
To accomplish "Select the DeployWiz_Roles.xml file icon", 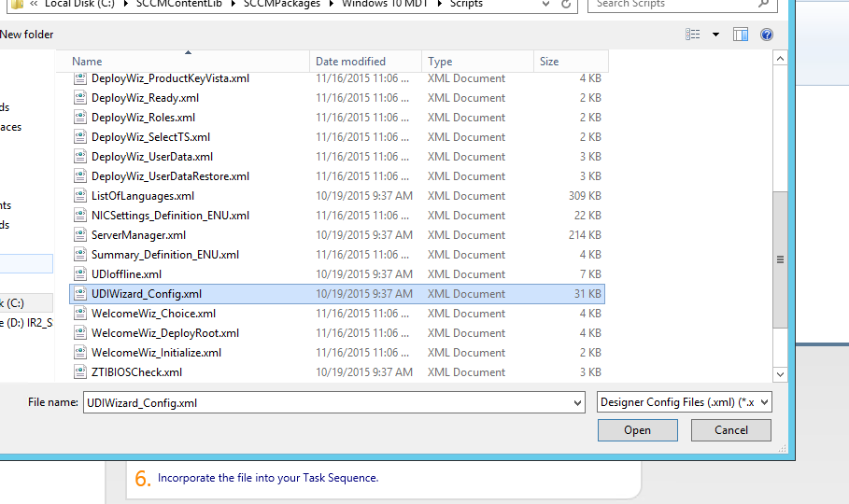I will 80,118.
